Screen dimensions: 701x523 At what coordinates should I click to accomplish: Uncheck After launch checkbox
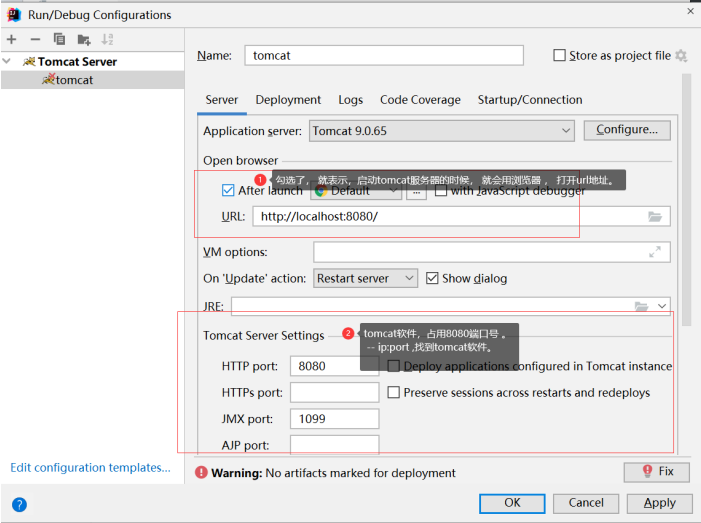[x=228, y=190]
